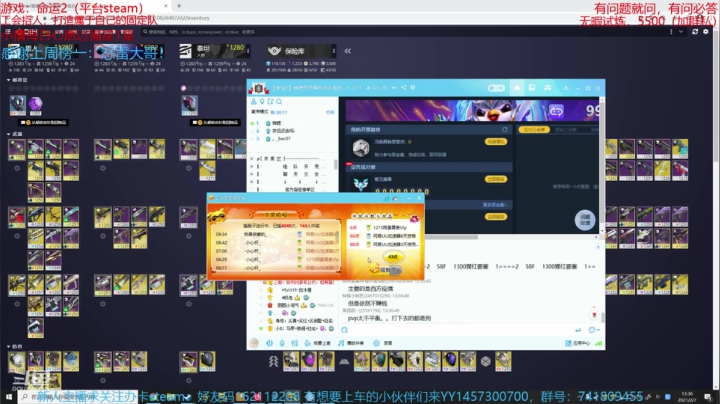Screen dimensions: 720x404
Task: Click chat message 'pvp太不平衡'
Action: coord(389,318)
